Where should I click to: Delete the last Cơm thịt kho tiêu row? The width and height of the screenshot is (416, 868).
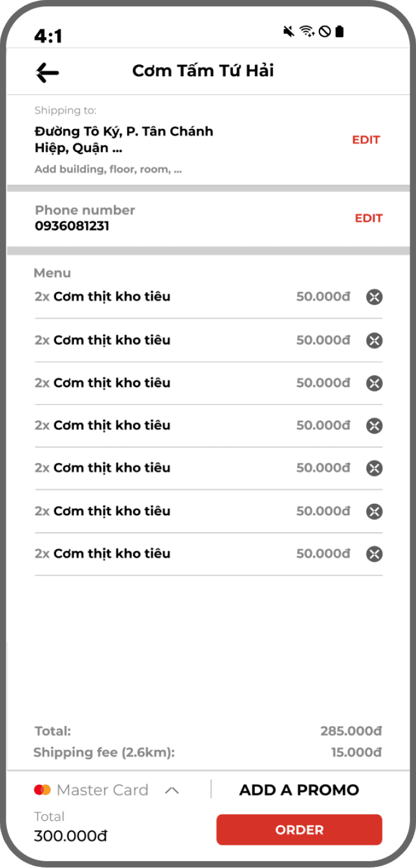click(x=374, y=554)
